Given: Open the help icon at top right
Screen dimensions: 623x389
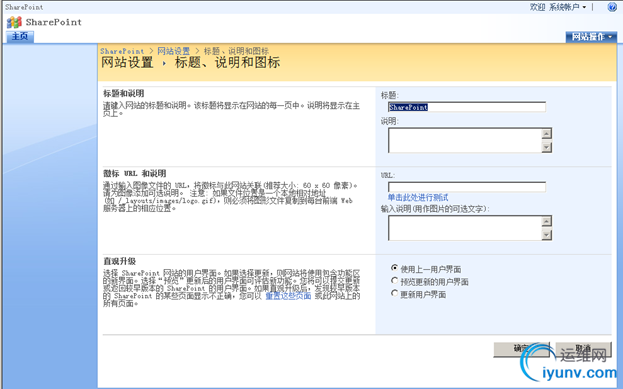Looking at the screenshot, I should [x=612, y=7].
